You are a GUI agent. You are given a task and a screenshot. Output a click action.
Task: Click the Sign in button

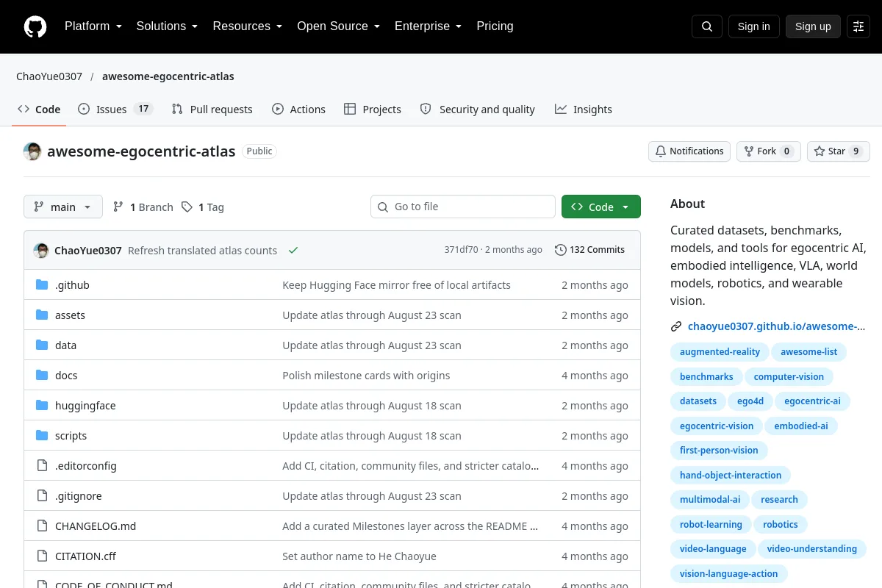click(x=753, y=26)
